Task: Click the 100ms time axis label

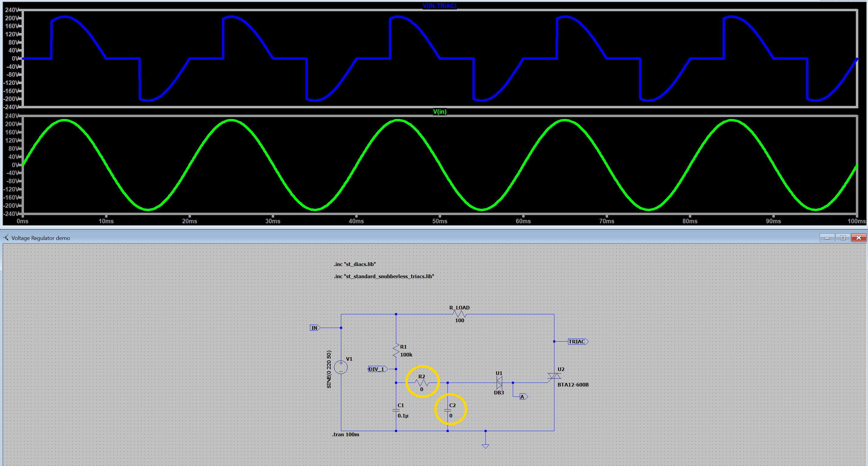Action: 856,221
